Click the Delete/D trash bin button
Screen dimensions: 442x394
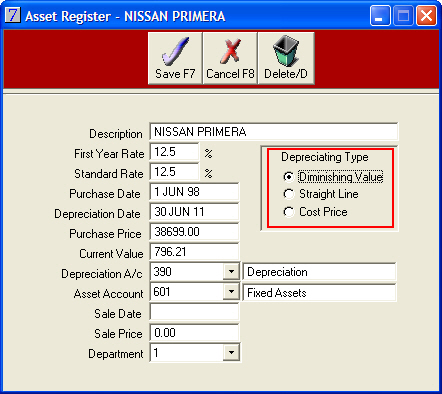tap(286, 58)
